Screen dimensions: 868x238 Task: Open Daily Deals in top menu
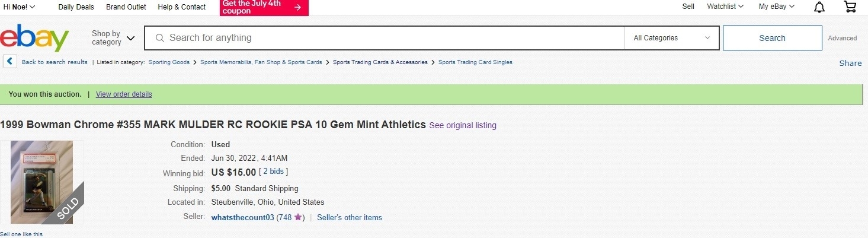click(x=76, y=7)
